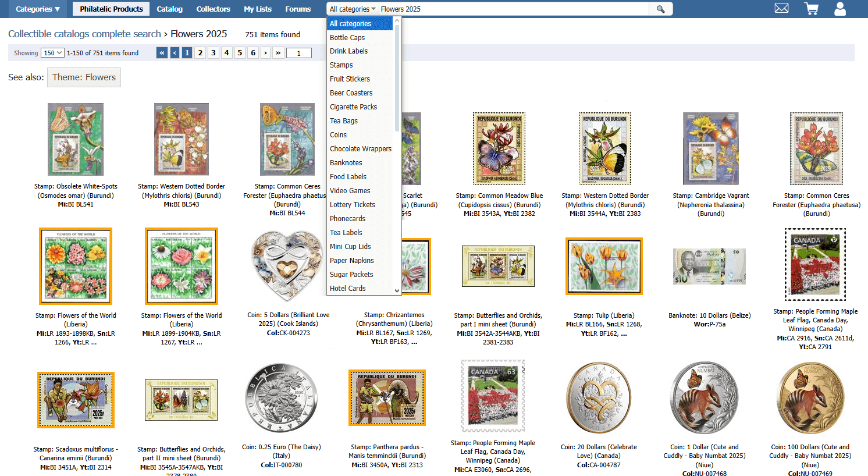The width and height of the screenshot is (868, 476).
Task: Open the Forums tab
Action: pos(298,9)
